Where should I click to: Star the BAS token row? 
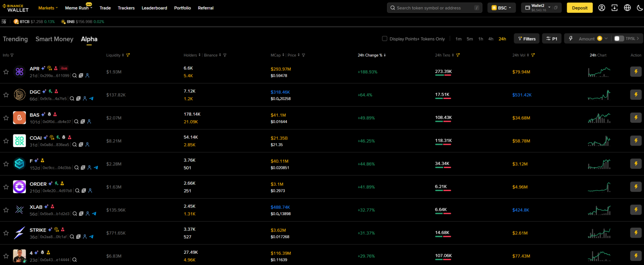6,118
